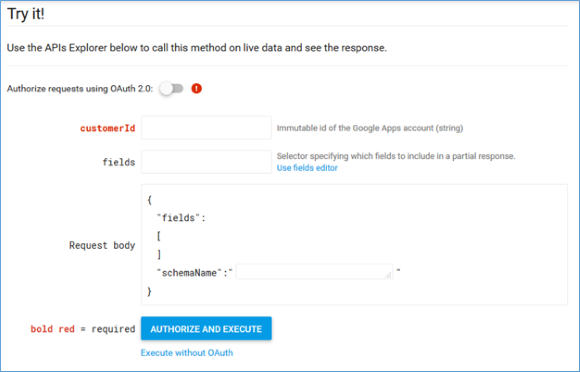Toggle the OAuth 2.0 authorization switch
The height and width of the screenshot is (372, 580).
tap(172, 89)
